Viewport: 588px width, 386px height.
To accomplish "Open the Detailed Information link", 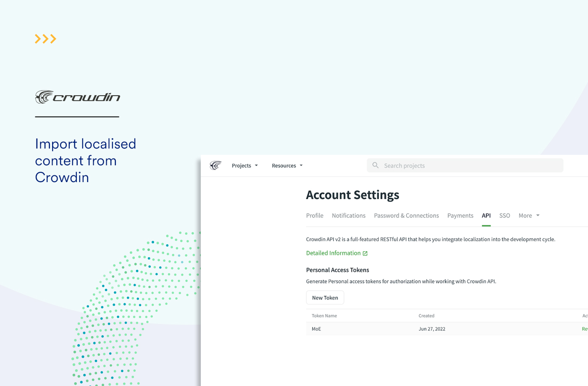I will click(x=333, y=253).
